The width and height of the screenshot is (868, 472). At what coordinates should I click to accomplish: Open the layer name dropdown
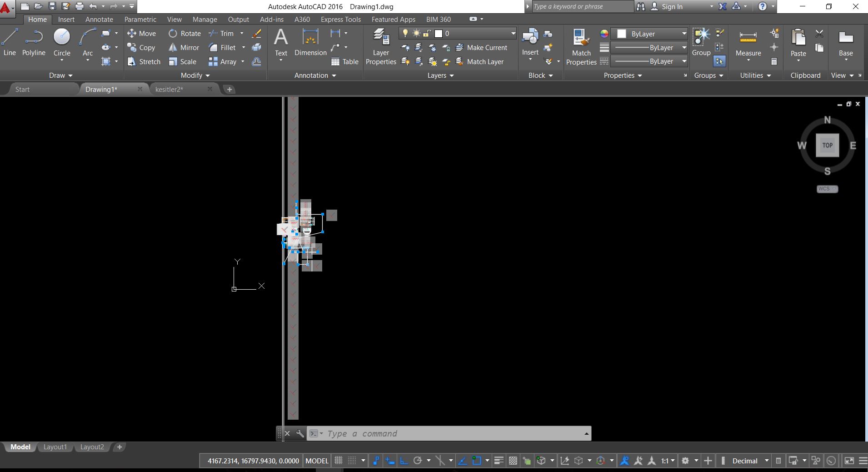pyautogui.click(x=513, y=34)
